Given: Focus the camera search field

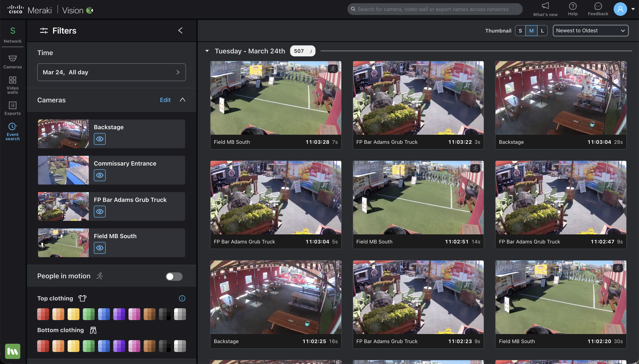Looking at the screenshot, I should coord(435,9).
